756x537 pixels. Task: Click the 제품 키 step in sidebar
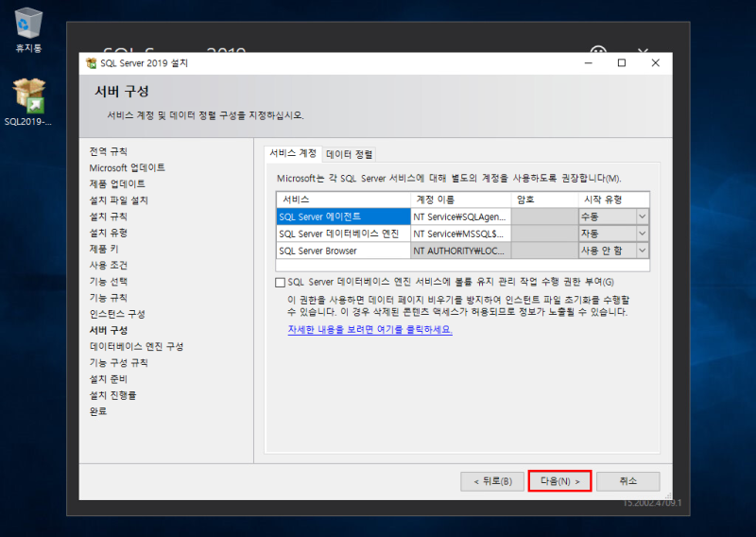[104, 249]
